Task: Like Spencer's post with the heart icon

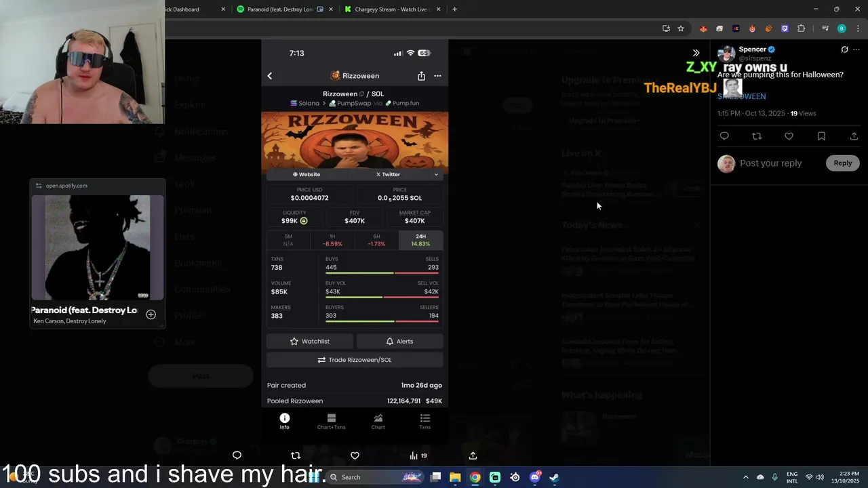Action: [x=789, y=136]
